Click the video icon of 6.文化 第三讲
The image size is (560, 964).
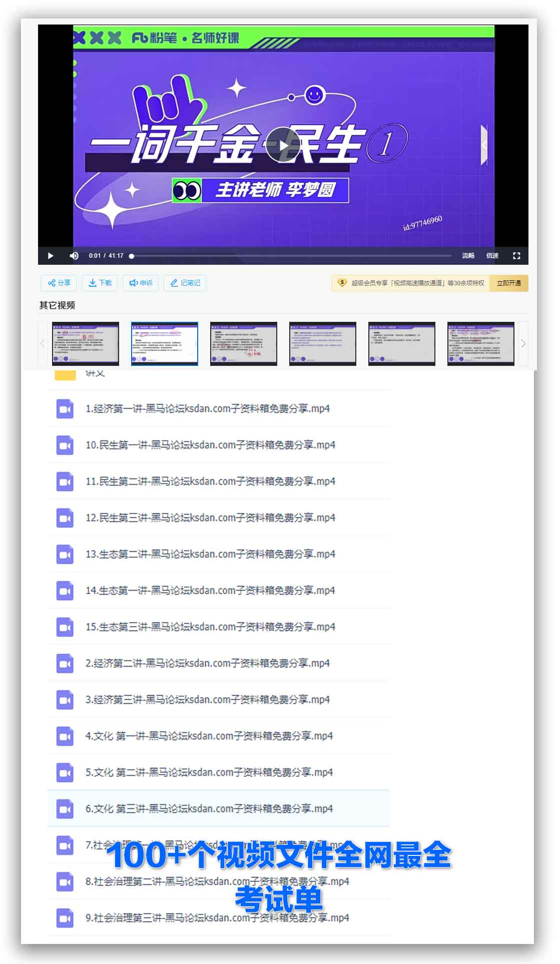pos(65,809)
